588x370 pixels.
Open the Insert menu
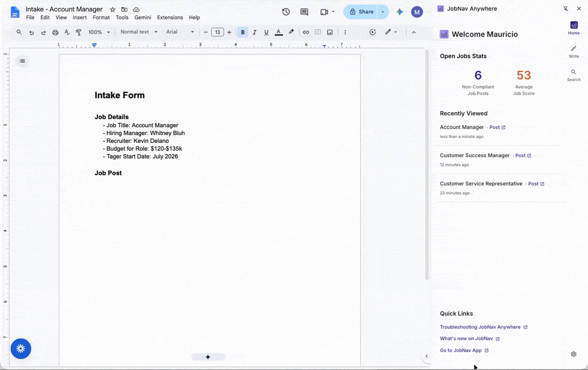click(x=79, y=17)
